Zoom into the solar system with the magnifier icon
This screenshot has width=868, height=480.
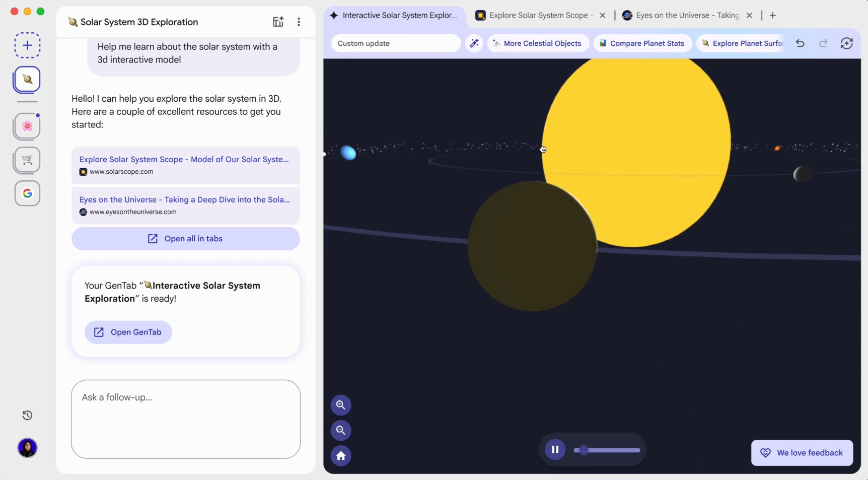tap(341, 405)
